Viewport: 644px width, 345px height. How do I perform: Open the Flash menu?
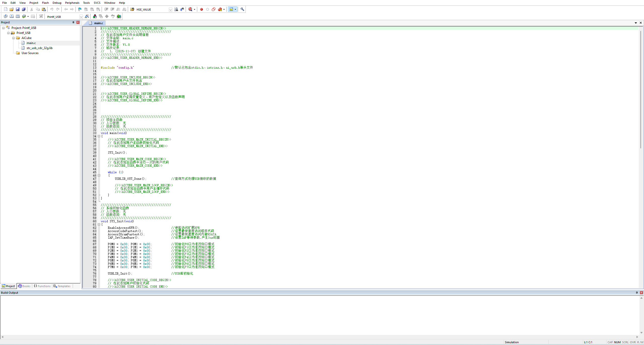[x=45, y=3]
